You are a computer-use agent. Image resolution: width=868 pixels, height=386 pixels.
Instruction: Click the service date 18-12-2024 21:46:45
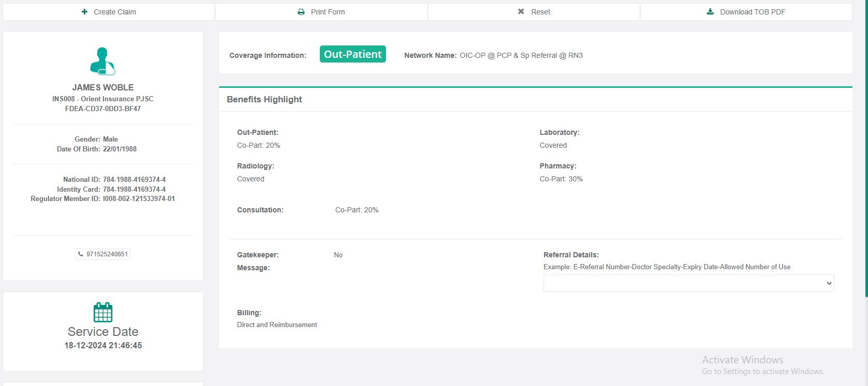[x=103, y=345]
